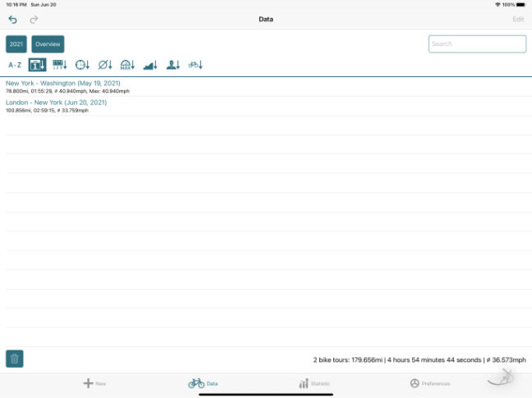Sort tours by rider icon
The width and height of the screenshot is (532, 398).
tap(172, 65)
